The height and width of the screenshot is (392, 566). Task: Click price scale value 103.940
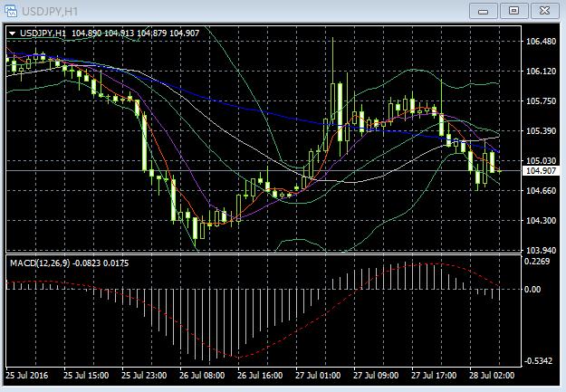coord(541,250)
